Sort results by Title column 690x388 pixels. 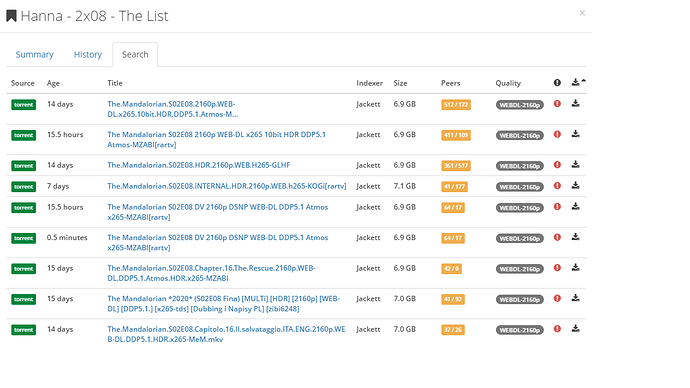[115, 83]
